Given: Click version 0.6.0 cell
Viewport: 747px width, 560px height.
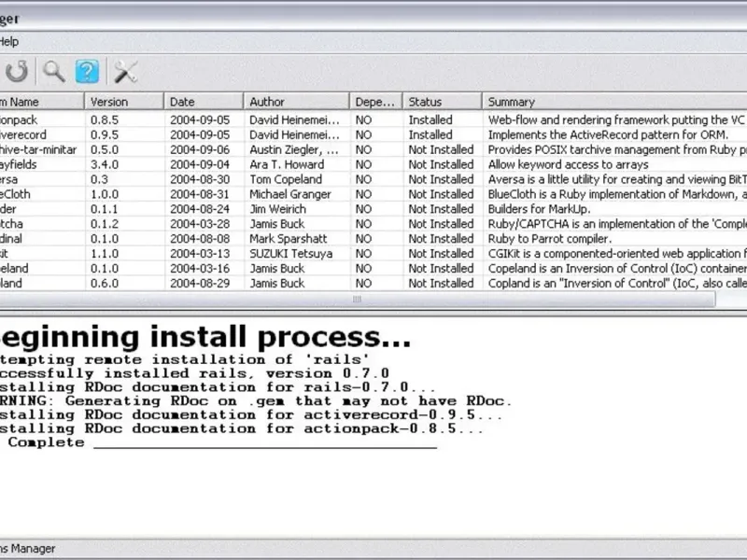Looking at the screenshot, I should pyautogui.click(x=105, y=284).
